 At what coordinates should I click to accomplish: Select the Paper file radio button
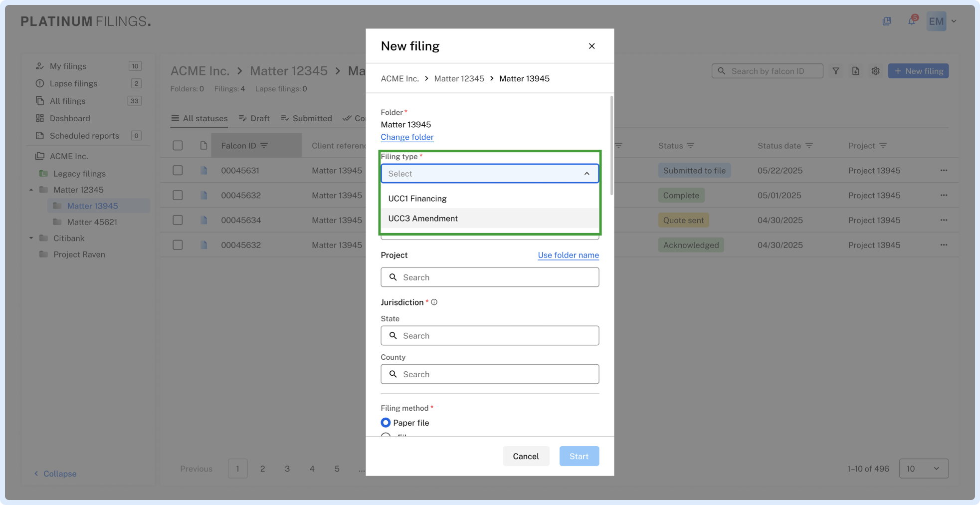[386, 423]
